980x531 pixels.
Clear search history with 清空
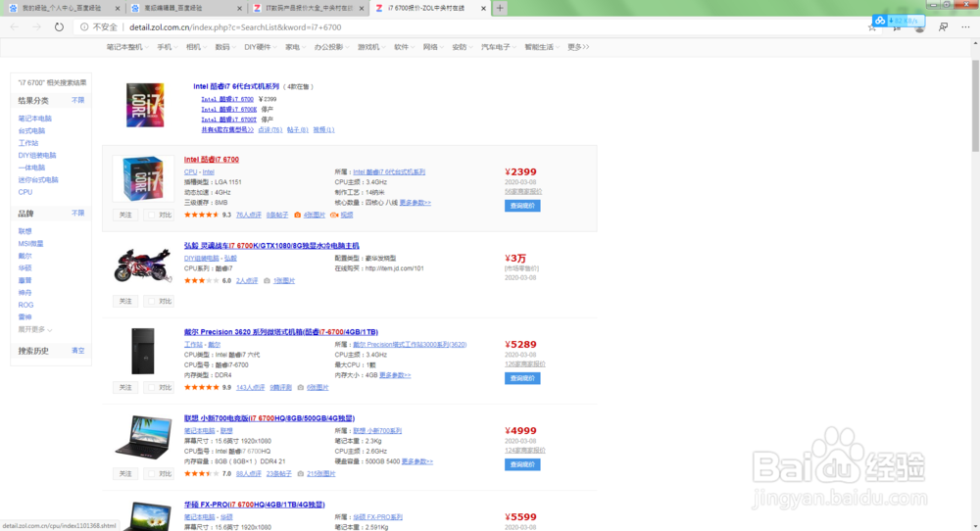coord(78,351)
